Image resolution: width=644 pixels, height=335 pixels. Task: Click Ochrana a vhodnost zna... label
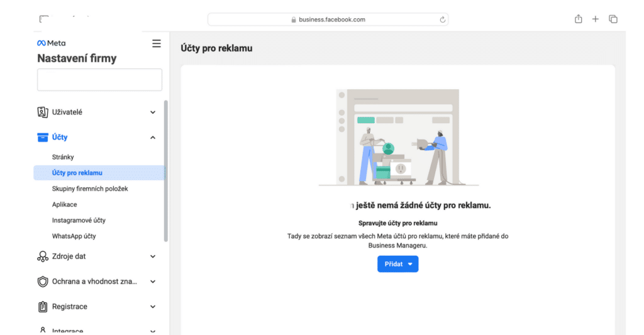[94, 282]
